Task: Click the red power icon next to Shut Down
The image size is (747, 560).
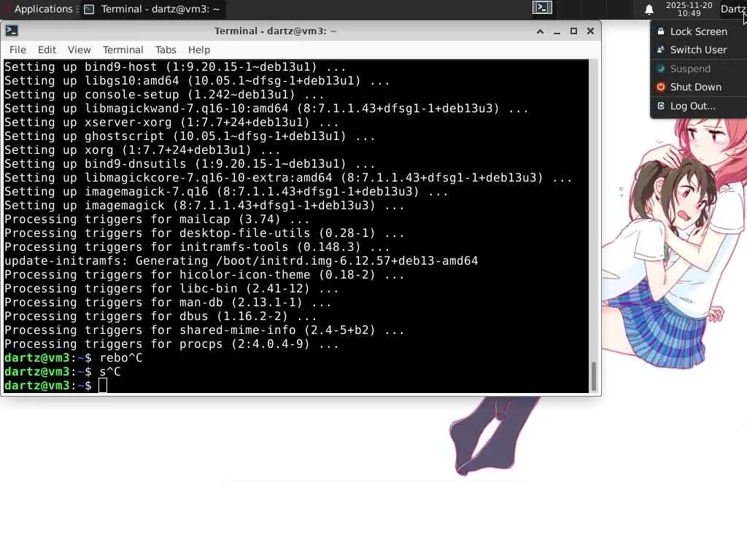Action: click(x=661, y=87)
